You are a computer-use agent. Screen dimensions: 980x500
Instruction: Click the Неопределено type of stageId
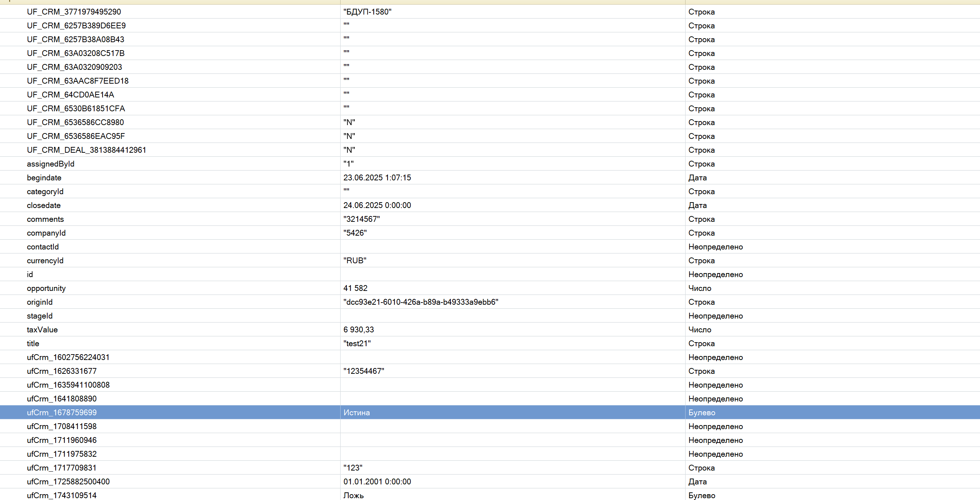[x=715, y=316]
